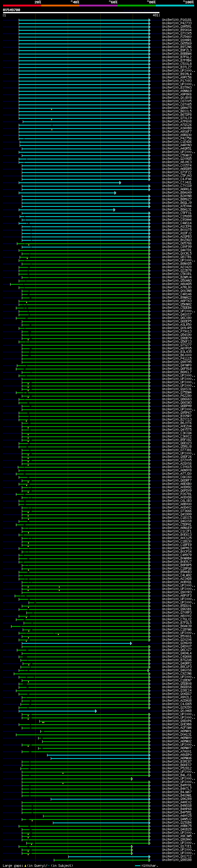Select hit label UniRef100_P42756

[x=177, y=138]
